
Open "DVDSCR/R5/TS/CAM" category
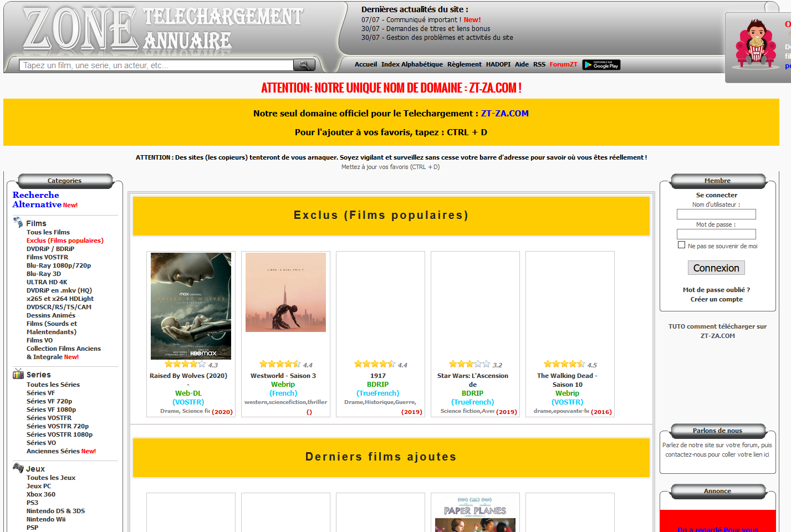click(x=59, y=307)
